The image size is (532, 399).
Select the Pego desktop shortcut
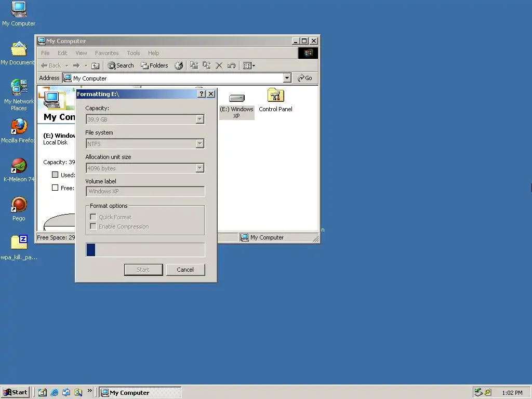(19, 209)
